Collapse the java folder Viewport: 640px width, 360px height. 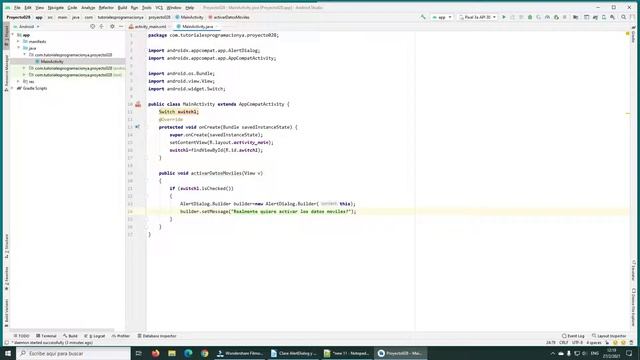(x=19, y=48)
